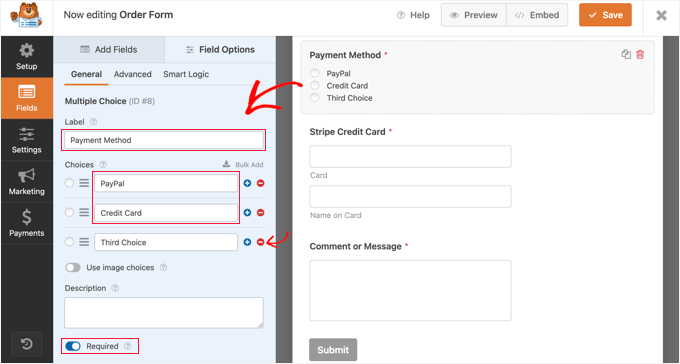Add a choice after Credit Card

pyautogui.click(x=247, y=213)
